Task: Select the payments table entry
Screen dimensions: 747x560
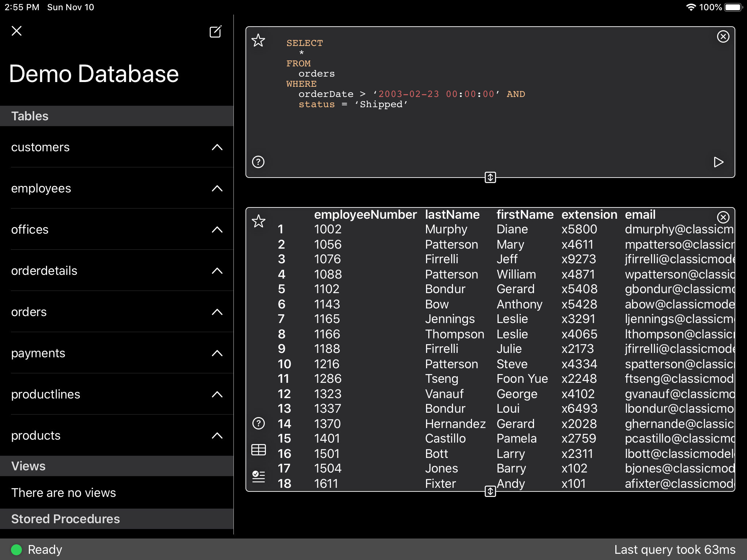Action: (x=38, y=353)
